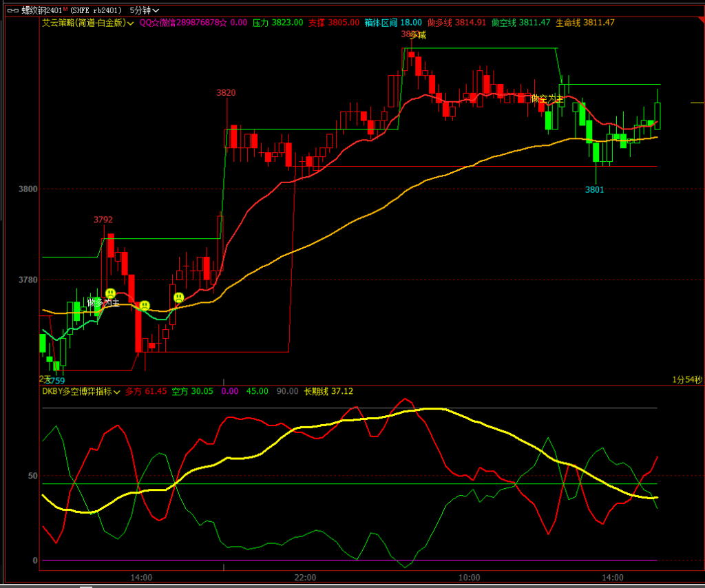
Task: Expand the 艾云策略(简道-白金版) indicator dropdown
Action: pyautogui.click(x=87, y=23)
